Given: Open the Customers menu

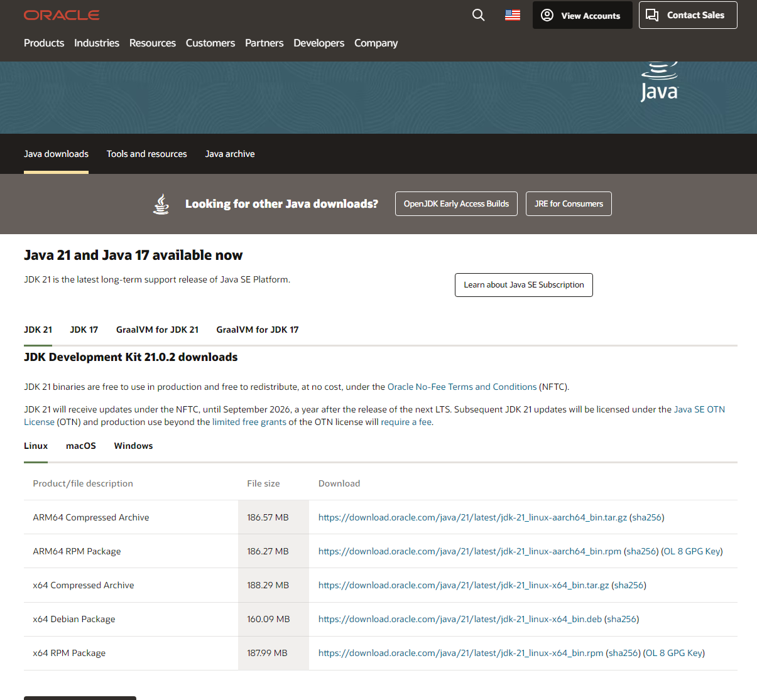Looking at the screenshot, I should pos(210,43).
